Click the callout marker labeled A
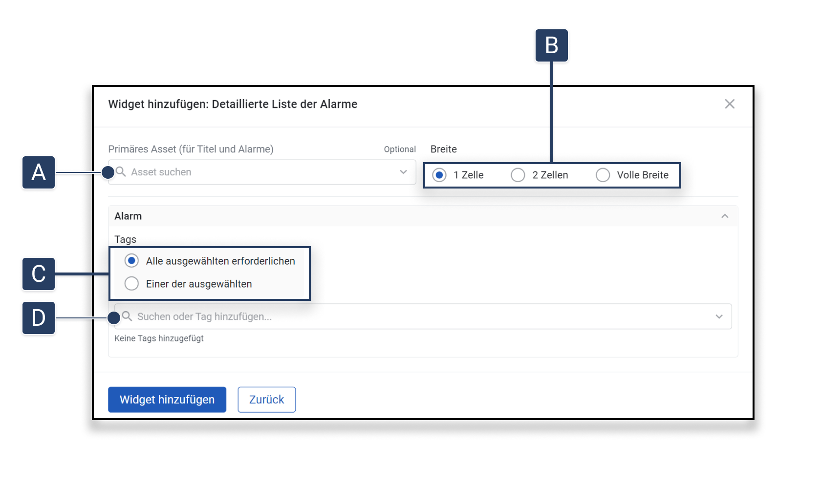 point(39,172)
